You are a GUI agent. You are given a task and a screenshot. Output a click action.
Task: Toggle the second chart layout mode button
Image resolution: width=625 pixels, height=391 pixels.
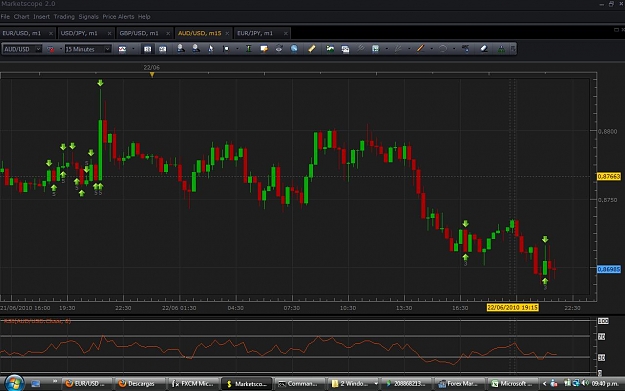point(163,49)
